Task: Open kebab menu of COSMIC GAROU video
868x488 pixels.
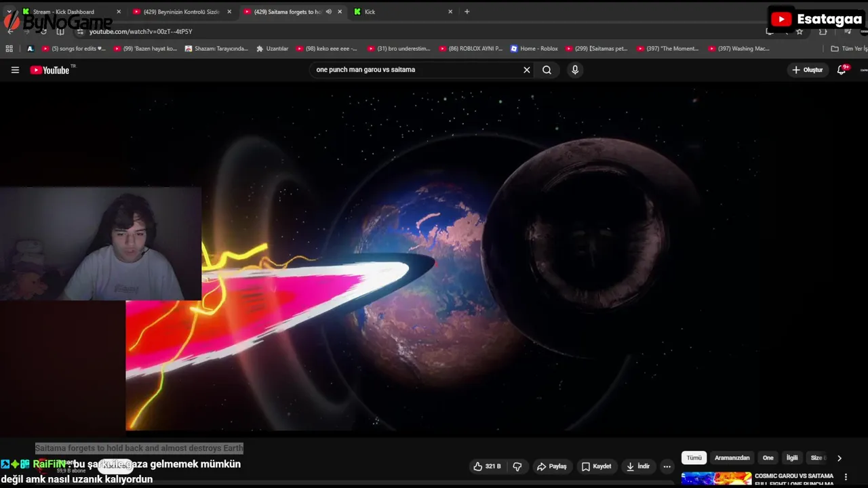Action: click(x=846, y=477)
